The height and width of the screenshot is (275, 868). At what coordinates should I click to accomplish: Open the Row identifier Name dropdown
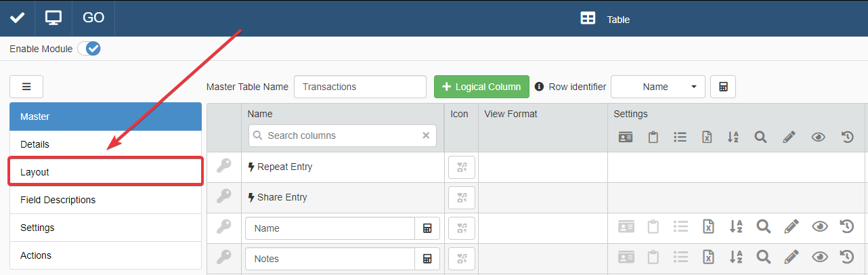pos(657,87)
